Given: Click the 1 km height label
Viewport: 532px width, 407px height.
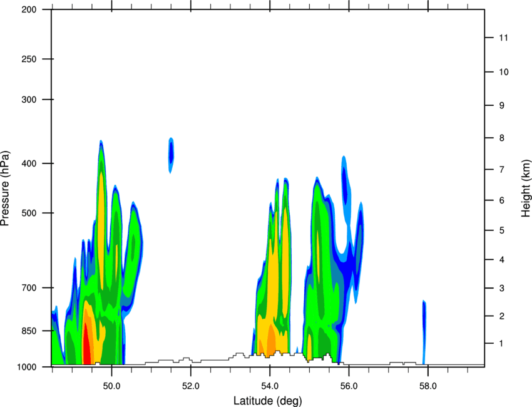Looking at the screenshot, I should pos(502,344).
